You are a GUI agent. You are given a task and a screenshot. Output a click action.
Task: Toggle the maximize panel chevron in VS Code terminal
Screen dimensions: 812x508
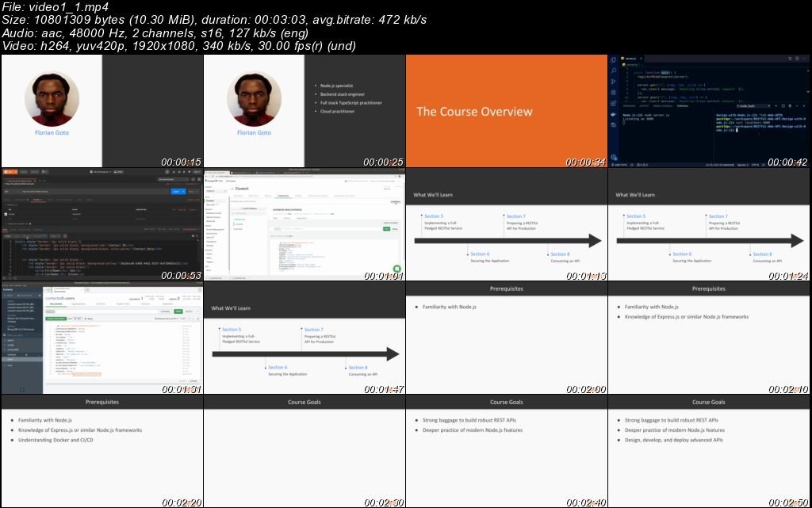click(797, 106)
